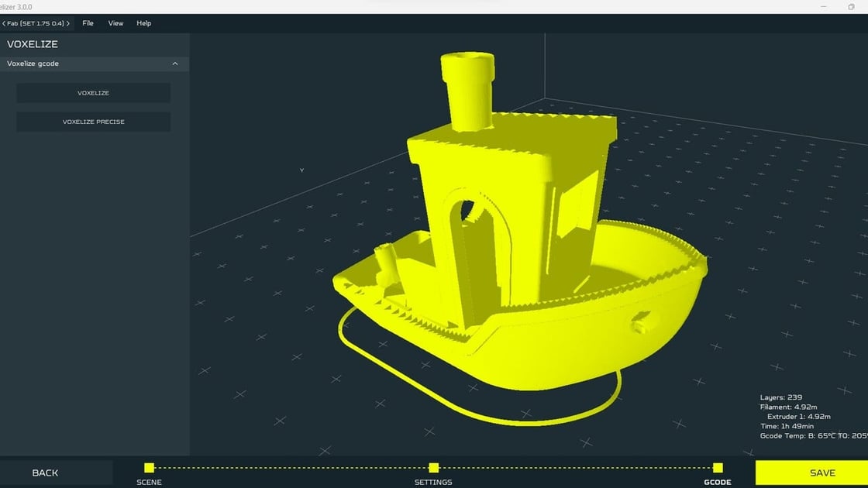
Task: Select the GCODE step square marker
Action: tap(718, 467)
